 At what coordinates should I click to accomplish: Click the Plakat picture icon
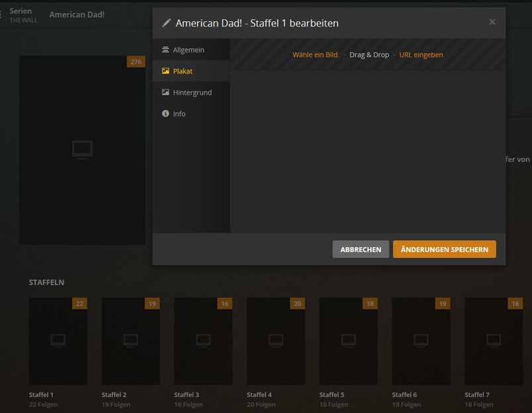coord(165,71)
